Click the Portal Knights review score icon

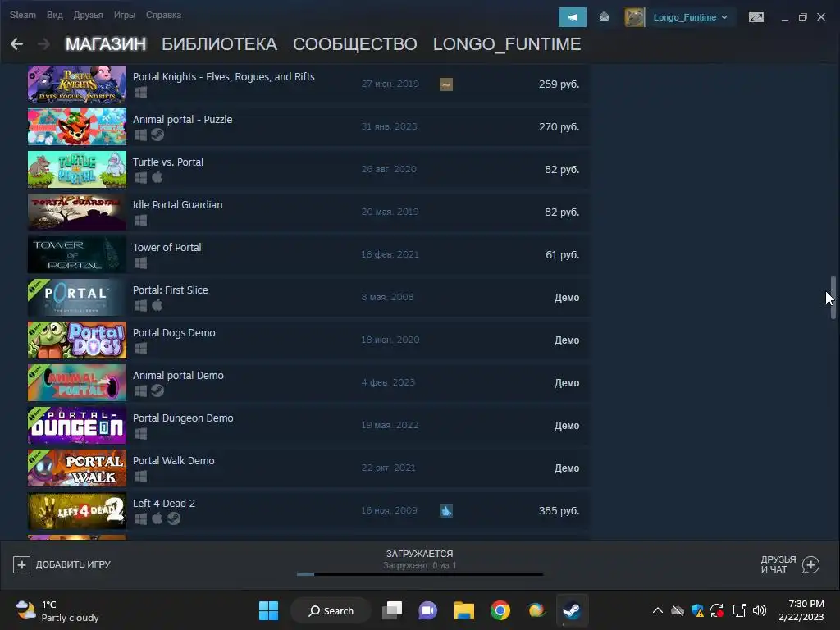point(445,84)
